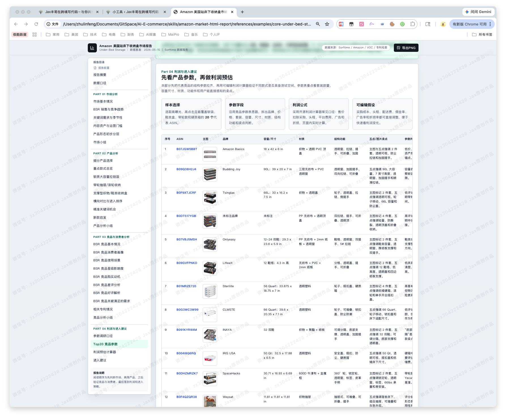506x420 pixels.
Task: Click the Amazon Basics product thumbnail
Action: (x=210, y=154)
